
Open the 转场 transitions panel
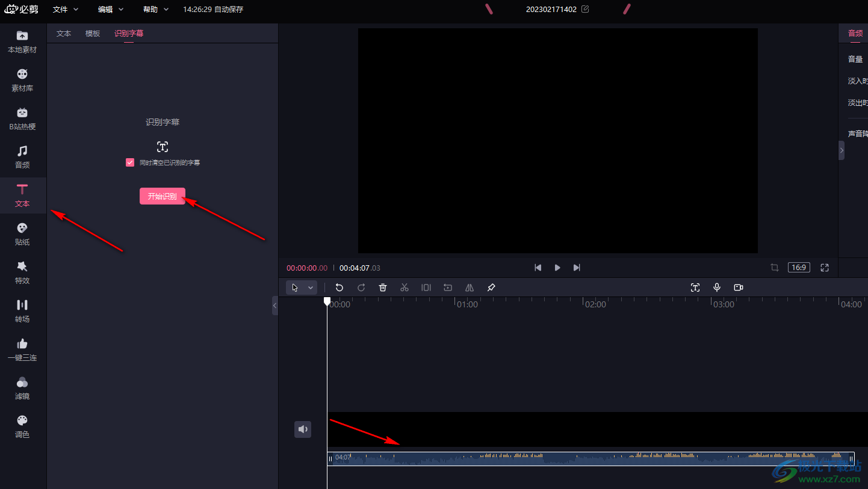(x=22, y=311)
